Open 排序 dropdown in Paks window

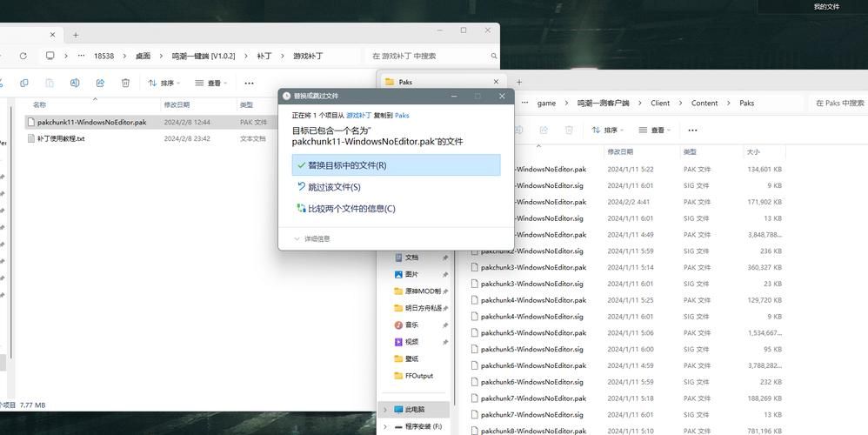[x=608, y=130]
